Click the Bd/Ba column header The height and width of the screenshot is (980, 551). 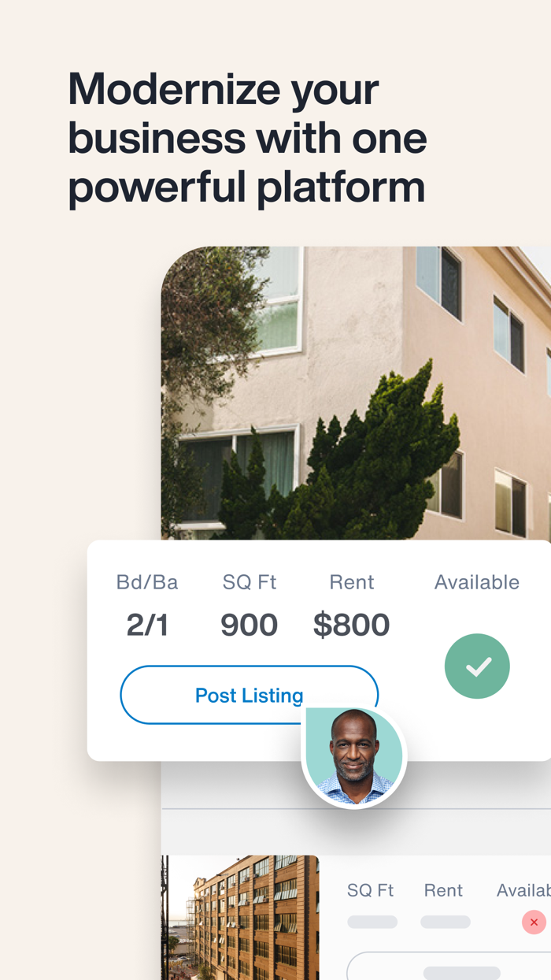(146, 581)
